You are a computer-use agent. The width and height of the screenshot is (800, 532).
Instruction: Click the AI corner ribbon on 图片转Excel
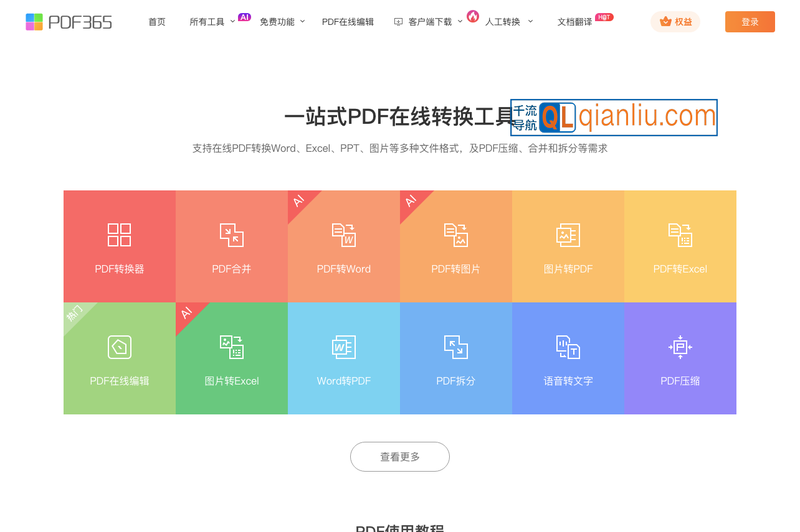point(187,314)
